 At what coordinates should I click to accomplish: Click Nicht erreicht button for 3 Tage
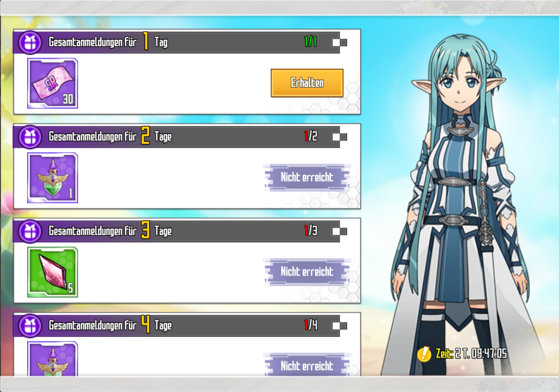pos(307,271)
